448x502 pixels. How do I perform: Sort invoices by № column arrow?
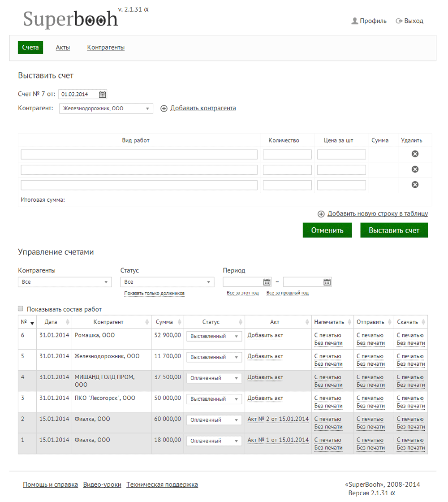32,323
